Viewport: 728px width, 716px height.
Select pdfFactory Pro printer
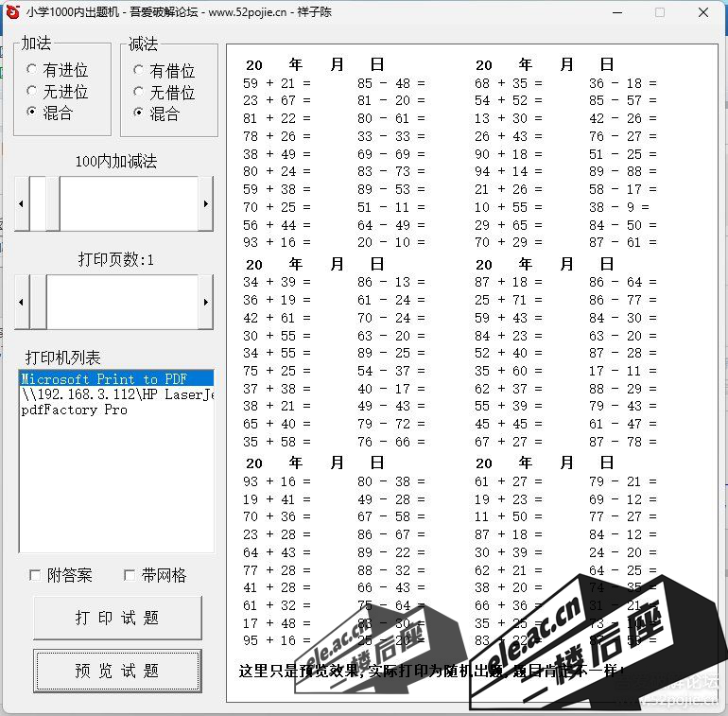[x=116, y=410]
